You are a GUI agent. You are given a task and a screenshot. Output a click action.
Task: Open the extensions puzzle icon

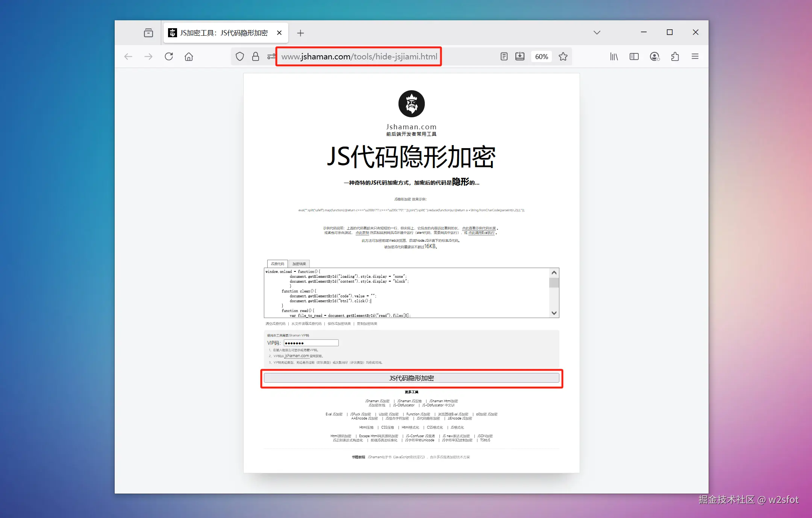coord(675,56)
